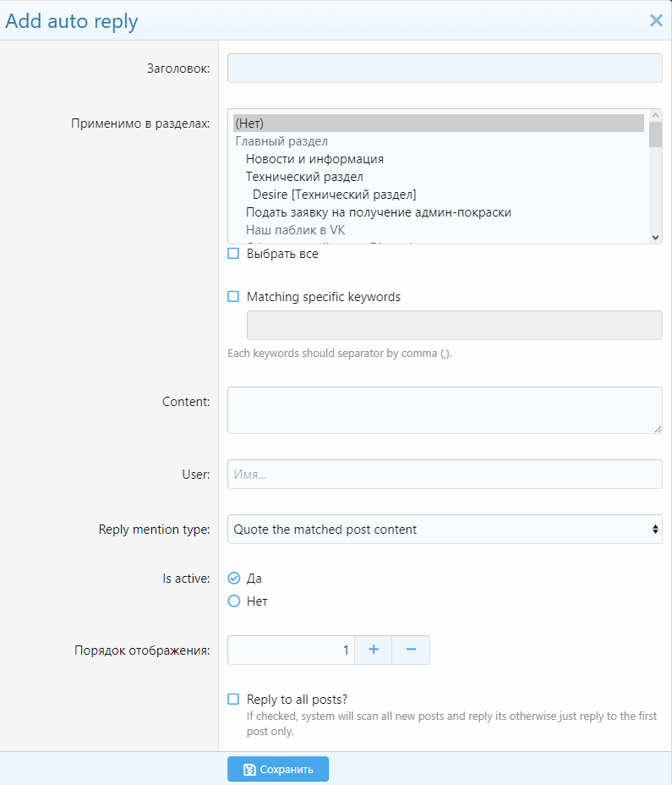Click the minus icon to decrease display order
The image size is (672, 785).
[411, 650]
